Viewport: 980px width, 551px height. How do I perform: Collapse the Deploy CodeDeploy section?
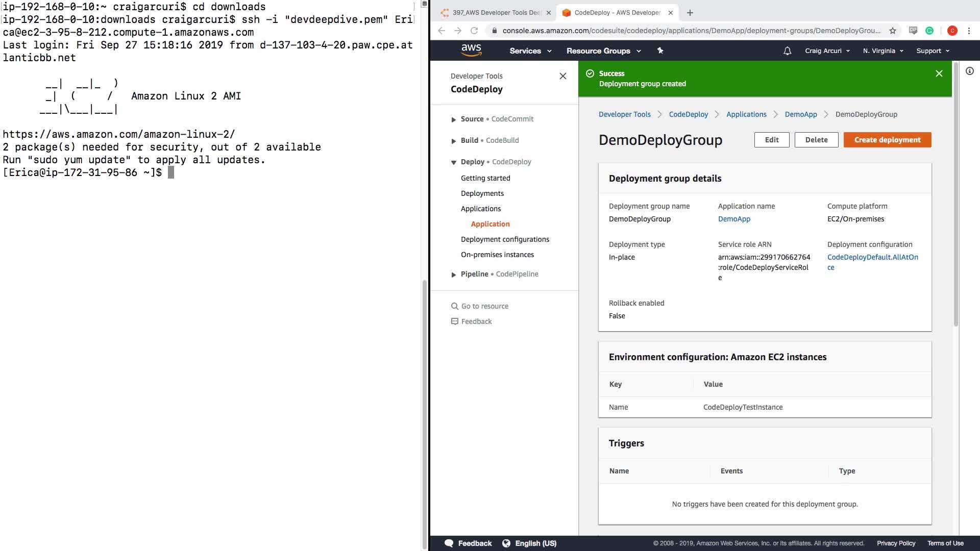click(x=453, y=162)
